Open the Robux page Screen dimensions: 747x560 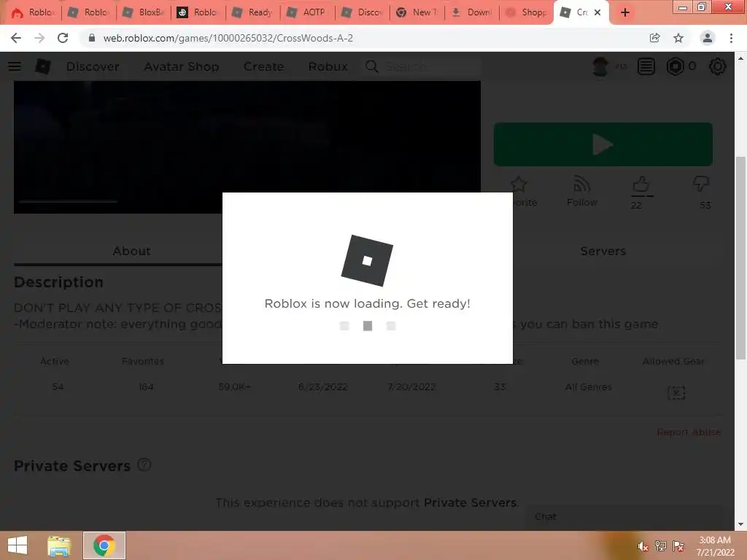[x=328, y=66]
